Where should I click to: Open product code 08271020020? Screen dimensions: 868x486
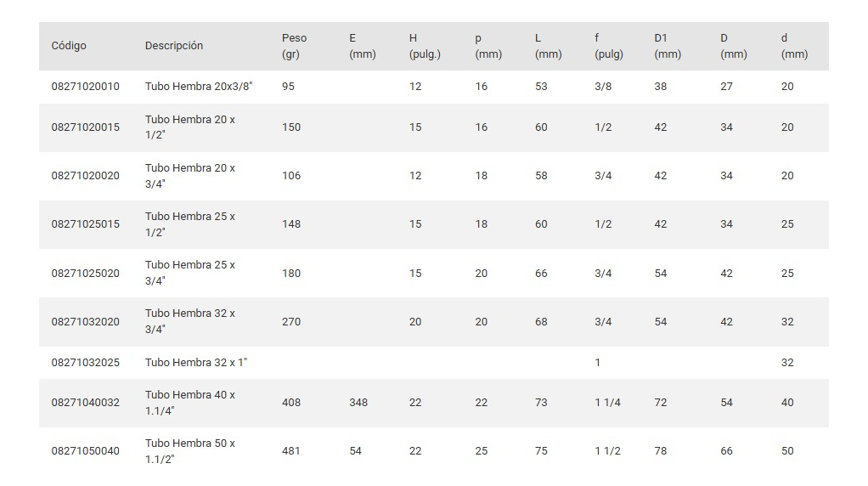tap(86, 176)
